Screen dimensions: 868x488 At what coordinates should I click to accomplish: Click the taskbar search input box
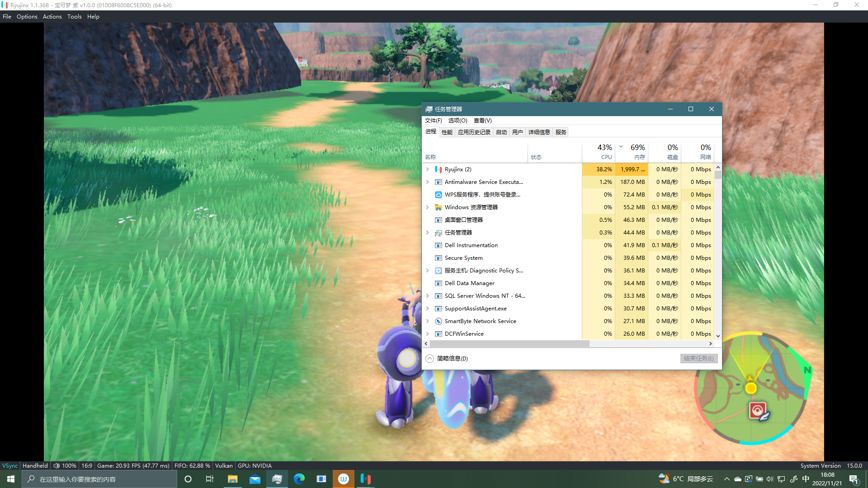[x=99, y=479]
